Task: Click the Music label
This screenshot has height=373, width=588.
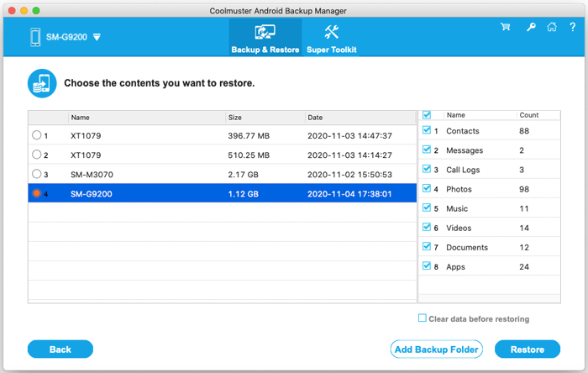Action: [457, 209]
